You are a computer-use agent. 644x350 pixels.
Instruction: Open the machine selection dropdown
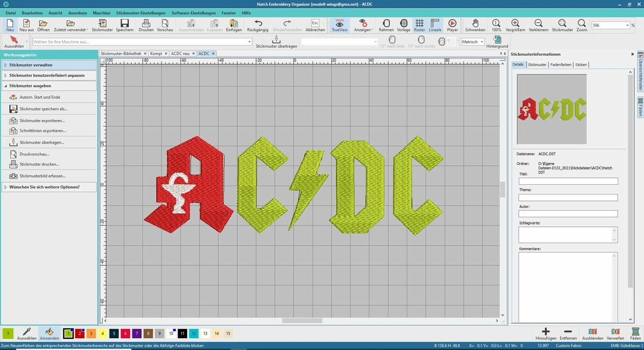pos(249,41)
